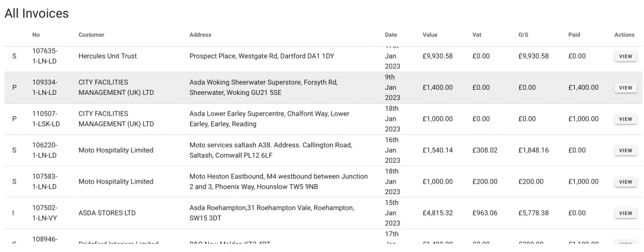This screenshot has width=644, height=252.
Task: Select the Moto Heston Eastbound address cell
Action: (x=278, y=182)
